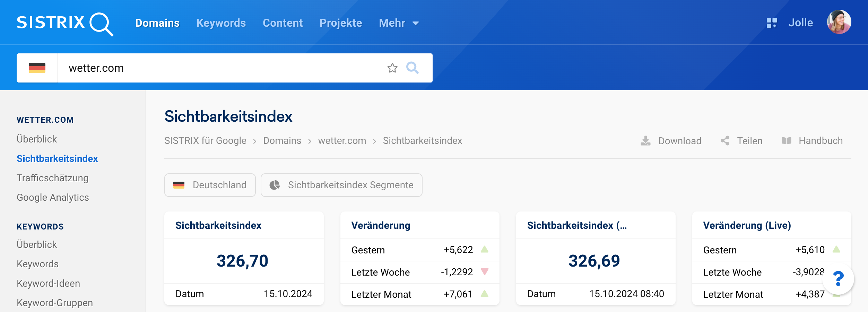
Task: Click the help question mark button
Action: point(838,279)
